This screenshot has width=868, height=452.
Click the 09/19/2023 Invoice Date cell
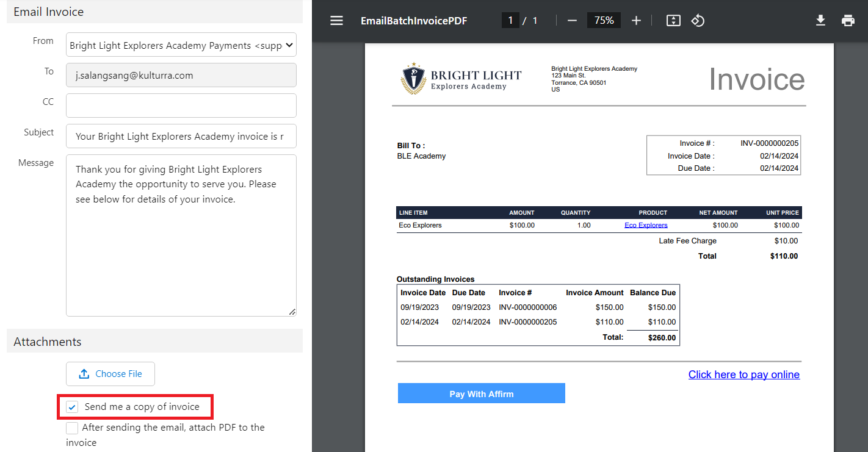pyautogui.click(x=420, y=307)
